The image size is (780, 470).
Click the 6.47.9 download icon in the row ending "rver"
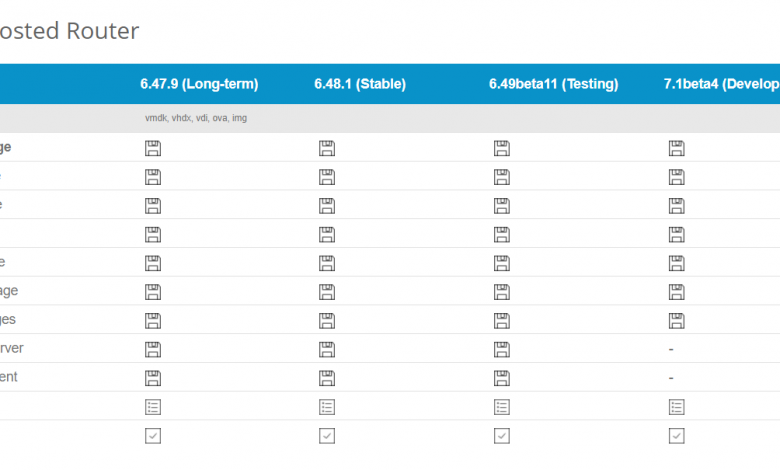point(153,349)
